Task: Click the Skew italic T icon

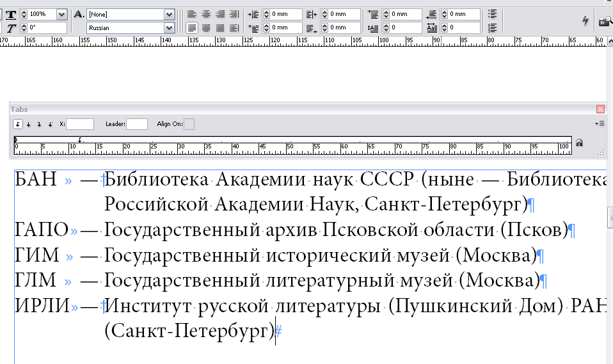Action: point(11,28)
